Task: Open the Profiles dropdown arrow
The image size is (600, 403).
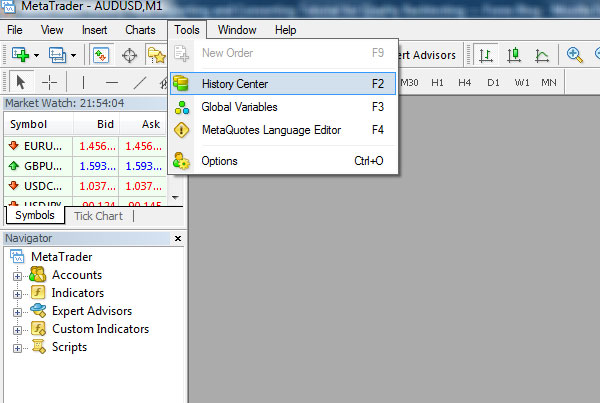Action: [x=73, y=55]
